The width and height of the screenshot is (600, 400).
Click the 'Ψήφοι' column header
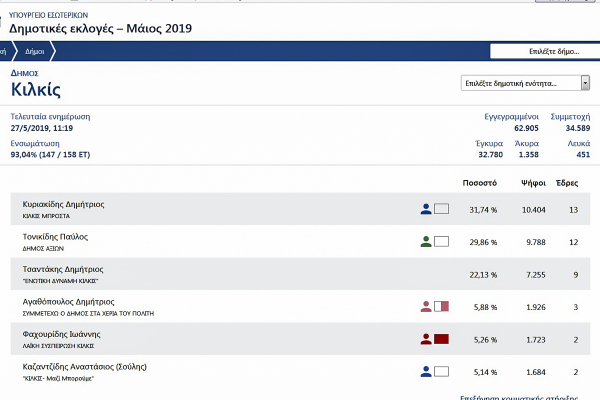click(532, 184)
